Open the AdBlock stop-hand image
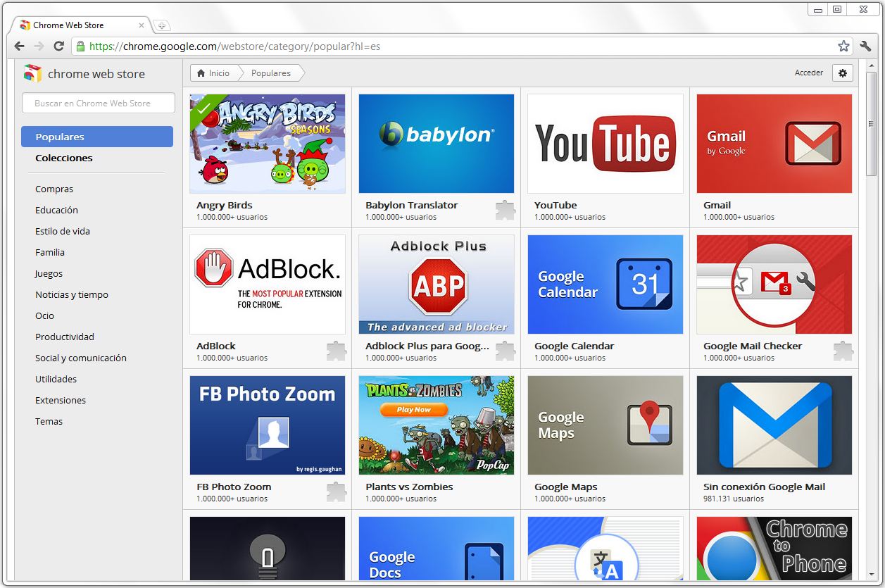885x588 pixels. tap(268, 284)
